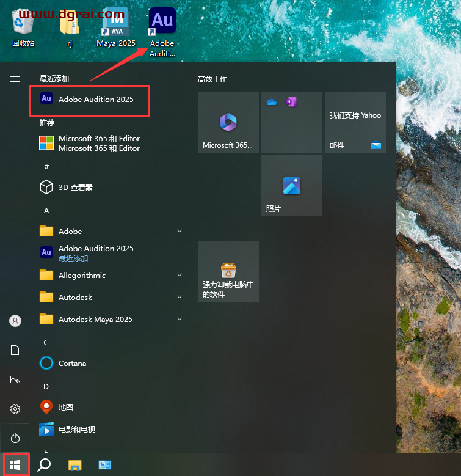Click the OneDrive icon in tile group

coord(272,102)
